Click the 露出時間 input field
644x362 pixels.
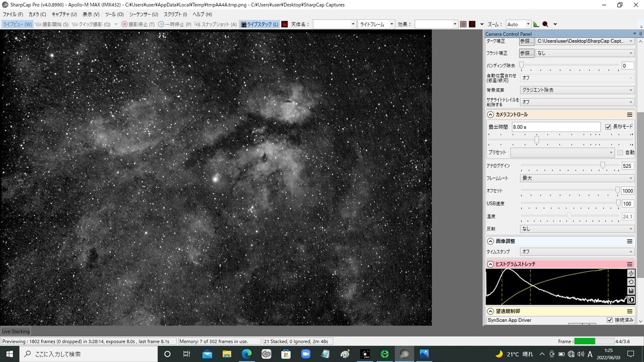click(556, 127)
